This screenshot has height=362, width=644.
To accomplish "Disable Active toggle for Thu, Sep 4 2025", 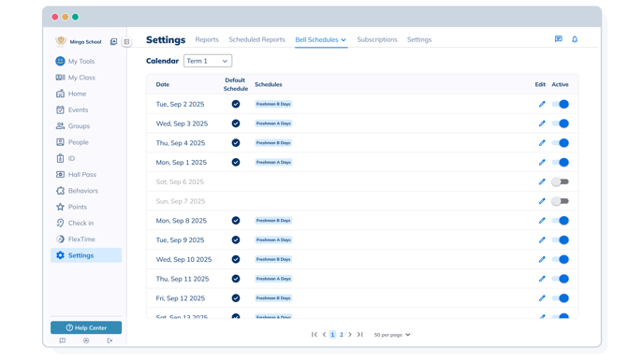I will [x=561, y=143].
